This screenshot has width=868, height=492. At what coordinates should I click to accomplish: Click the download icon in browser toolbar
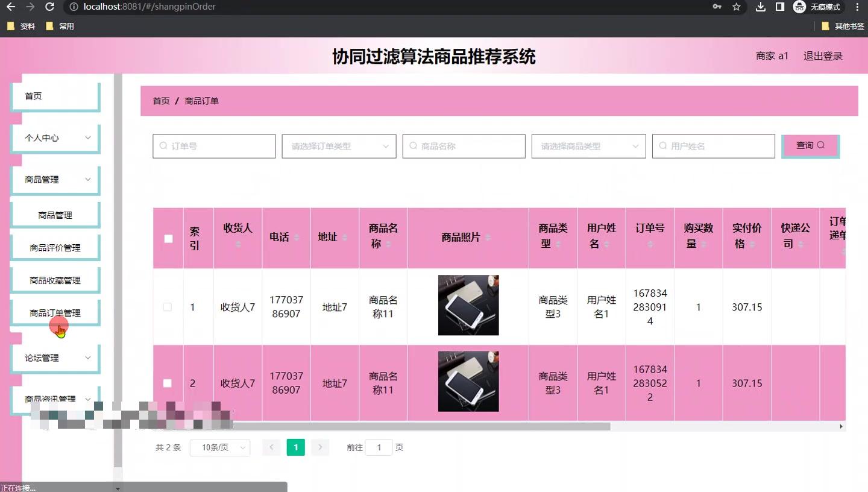point(760,7)
